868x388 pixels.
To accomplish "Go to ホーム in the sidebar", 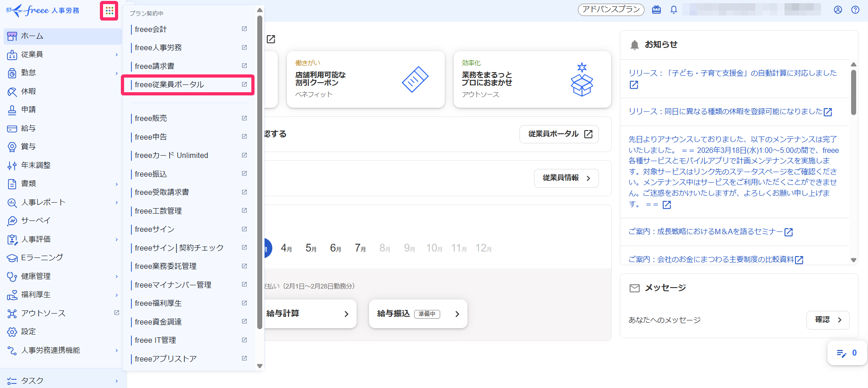I will [x=62, y=36].
